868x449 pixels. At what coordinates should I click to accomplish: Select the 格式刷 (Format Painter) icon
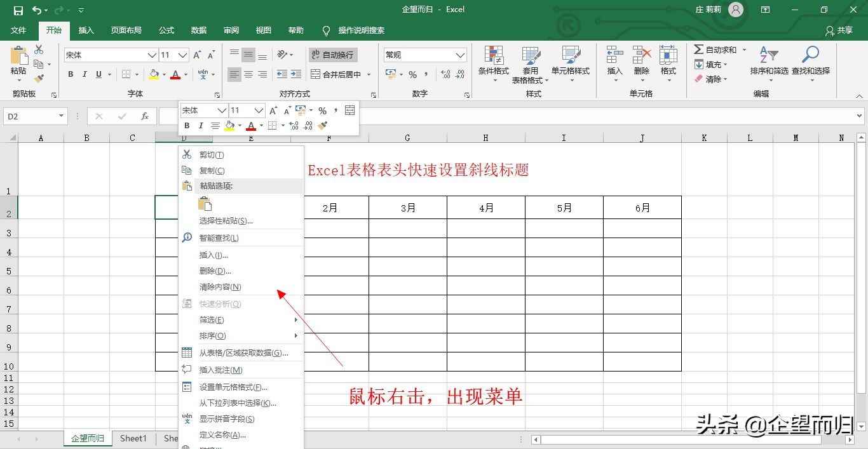(39, 77)
